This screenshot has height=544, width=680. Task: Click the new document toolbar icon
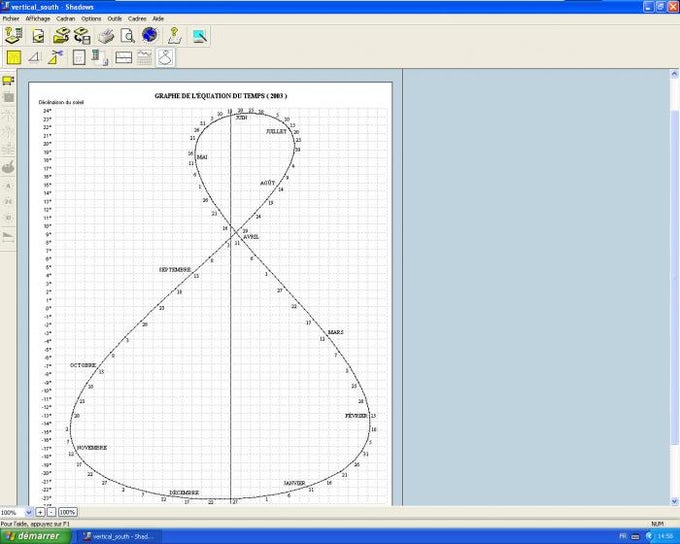point(38,36)
